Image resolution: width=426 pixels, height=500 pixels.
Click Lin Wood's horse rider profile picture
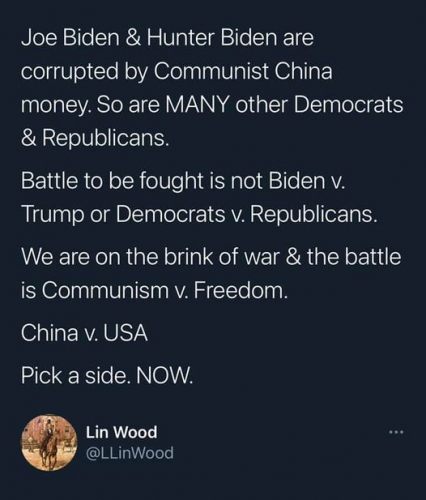coord(49,443)
